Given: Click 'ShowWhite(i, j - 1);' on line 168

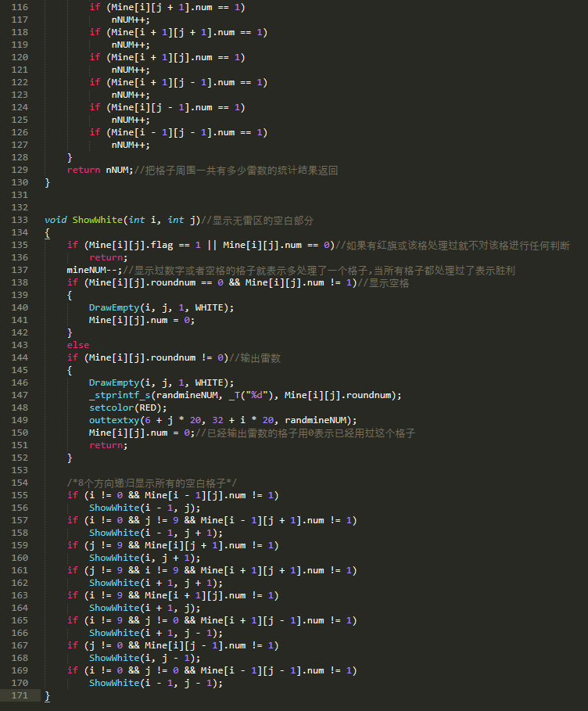Looking at the screenshot, I should click(x=145, y=658).
